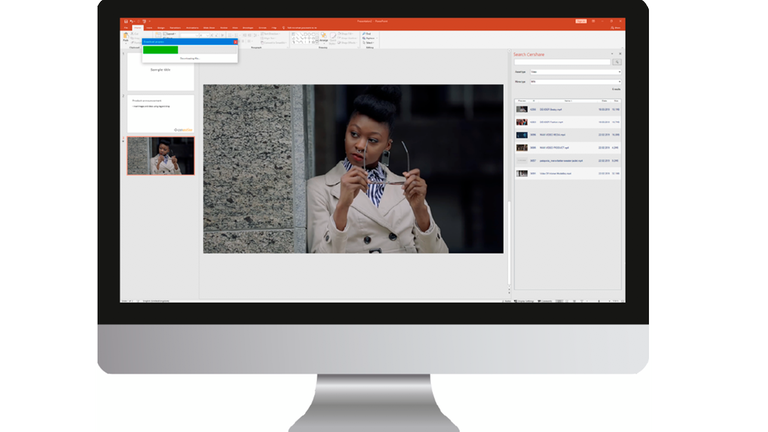Click the Date column header in results
768x432 pixels.
[603, 101]
